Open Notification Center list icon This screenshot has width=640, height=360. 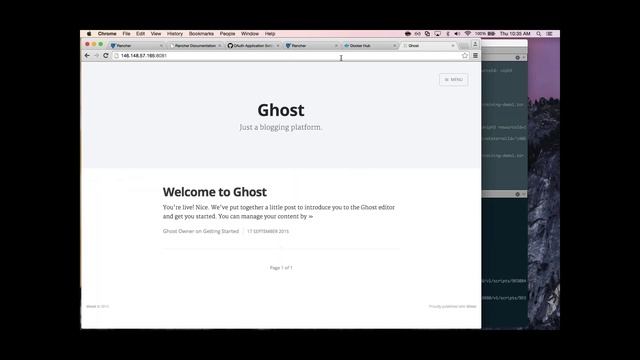pos(549,34)
